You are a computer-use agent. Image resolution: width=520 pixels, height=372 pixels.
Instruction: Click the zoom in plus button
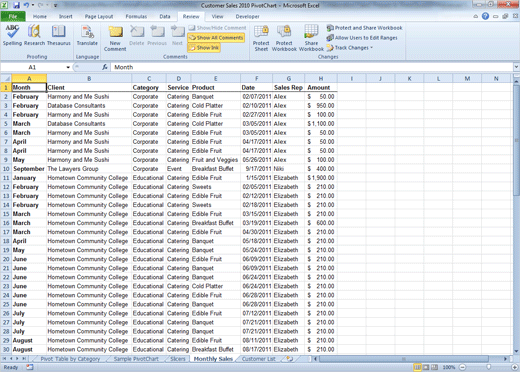pyautogui.click(x=515, y=367)
